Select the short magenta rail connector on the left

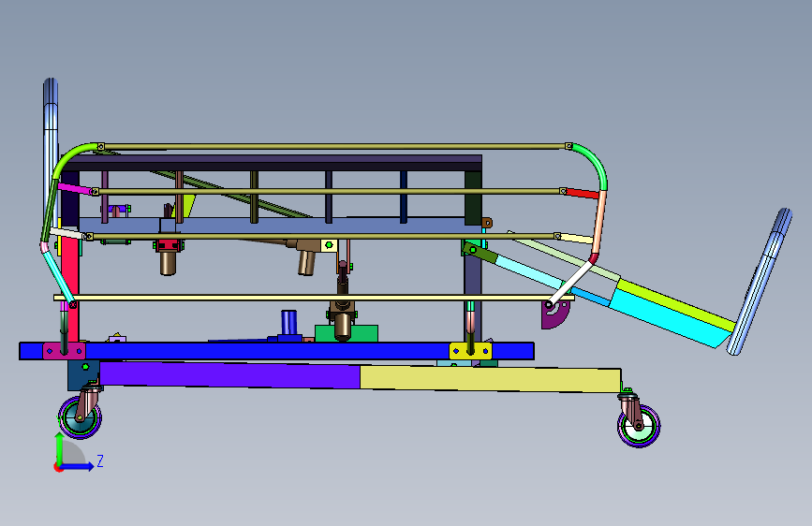pyautogui.click(x=76, y=188)
